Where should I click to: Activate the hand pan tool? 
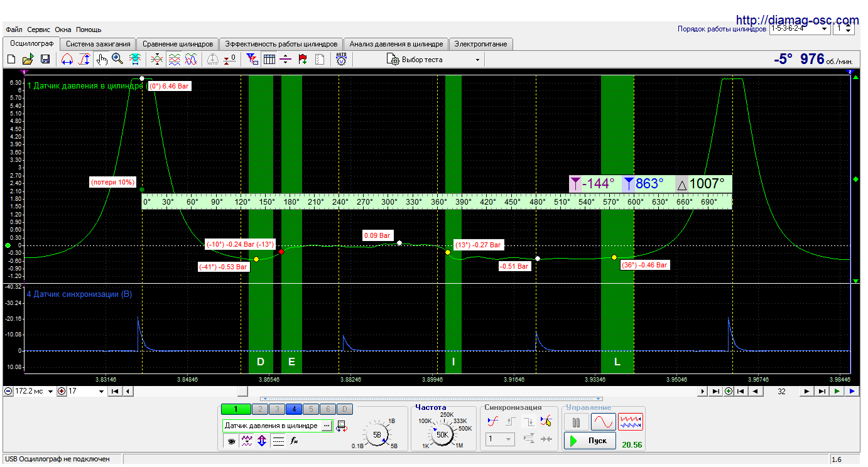102,60
